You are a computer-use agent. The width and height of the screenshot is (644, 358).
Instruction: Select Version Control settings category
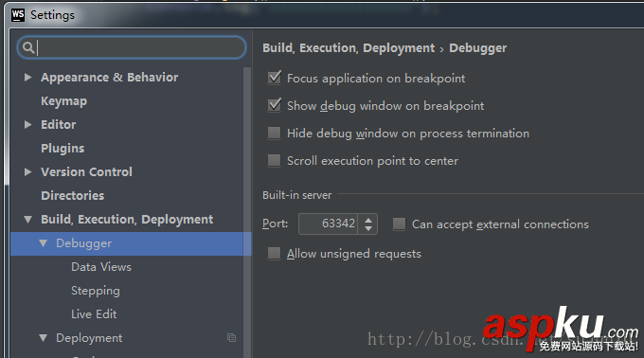[x=86, y=171]
